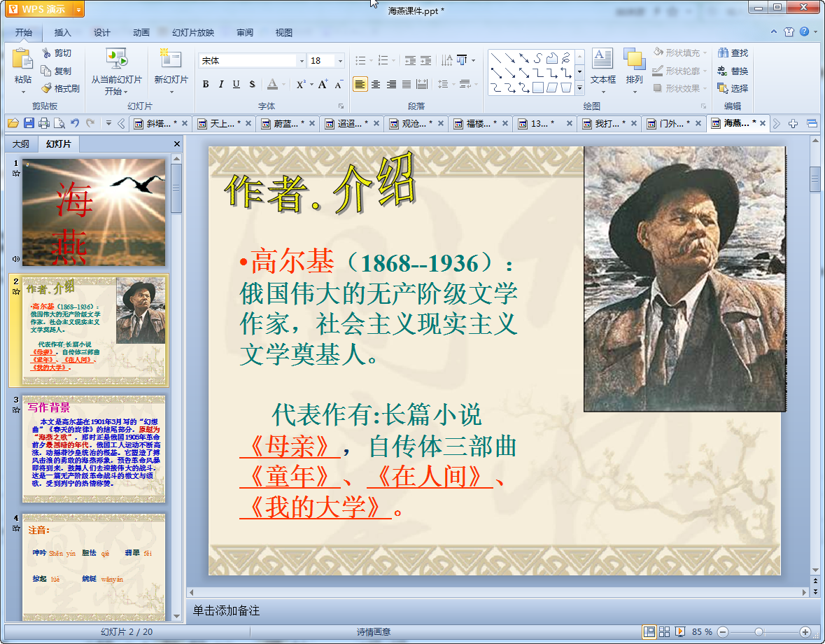Click the Copy icon
This screenshot has height=644, width=825.
46,71
